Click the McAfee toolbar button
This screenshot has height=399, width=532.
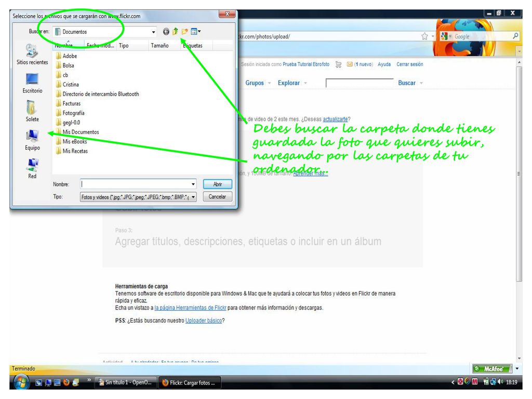[x=493, y=369]
